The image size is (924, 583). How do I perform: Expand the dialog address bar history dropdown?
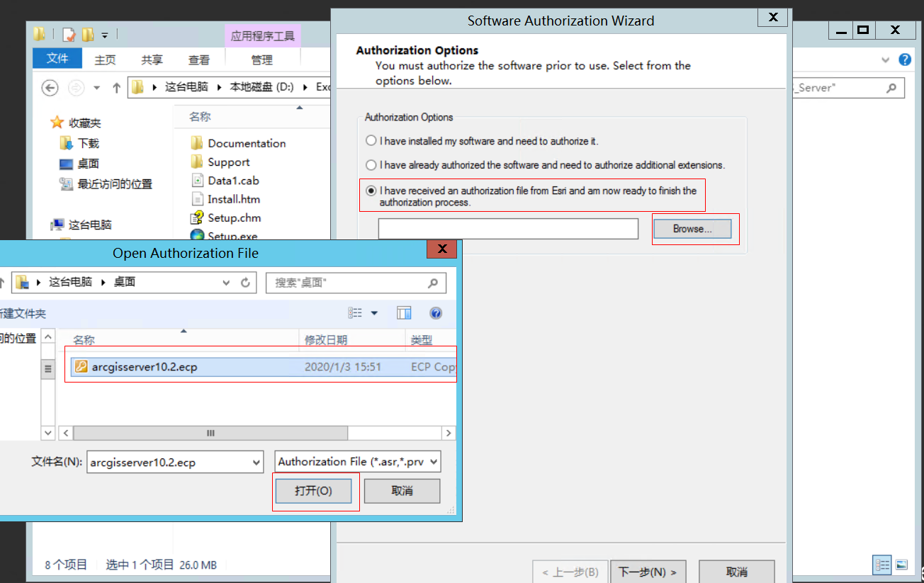click(x=227, y=283)
